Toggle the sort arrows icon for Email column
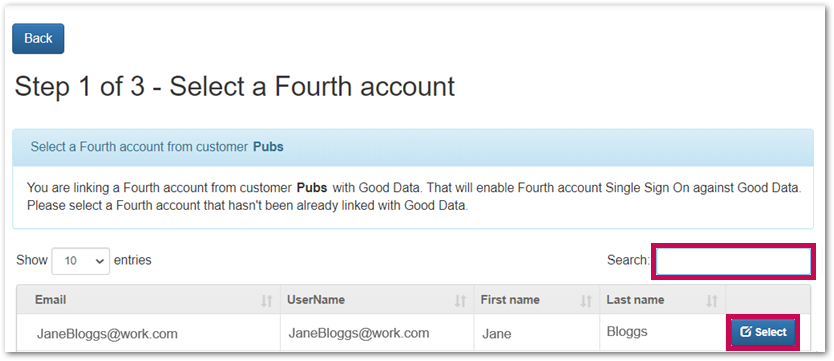This screenshot has width=834, height=361. (266, 301)
